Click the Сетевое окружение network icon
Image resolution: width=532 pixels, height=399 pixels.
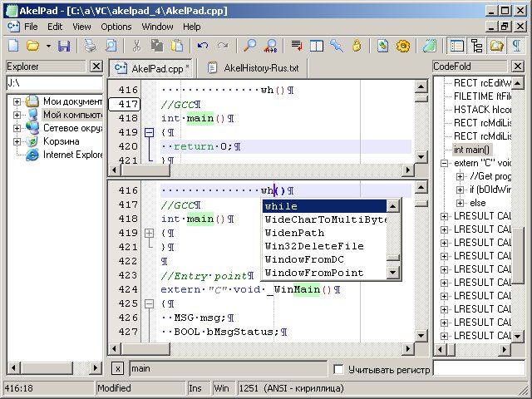click(x=32, y=128)
